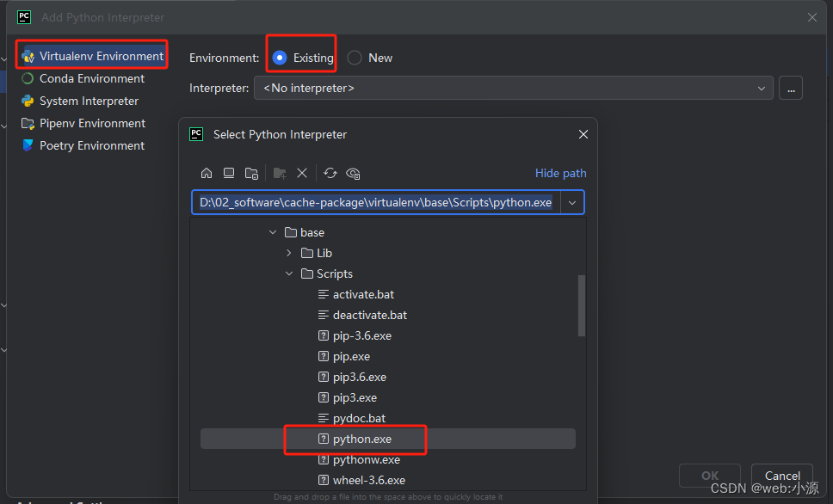833x504 pixels.
Task: Close the Select Python Interpreter dialog
Action: (x=583, y=134)
